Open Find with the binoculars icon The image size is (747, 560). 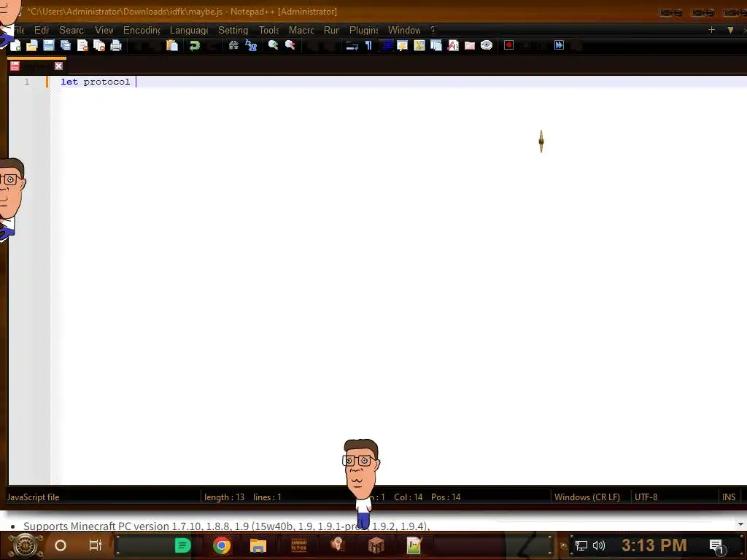[233, 45]
